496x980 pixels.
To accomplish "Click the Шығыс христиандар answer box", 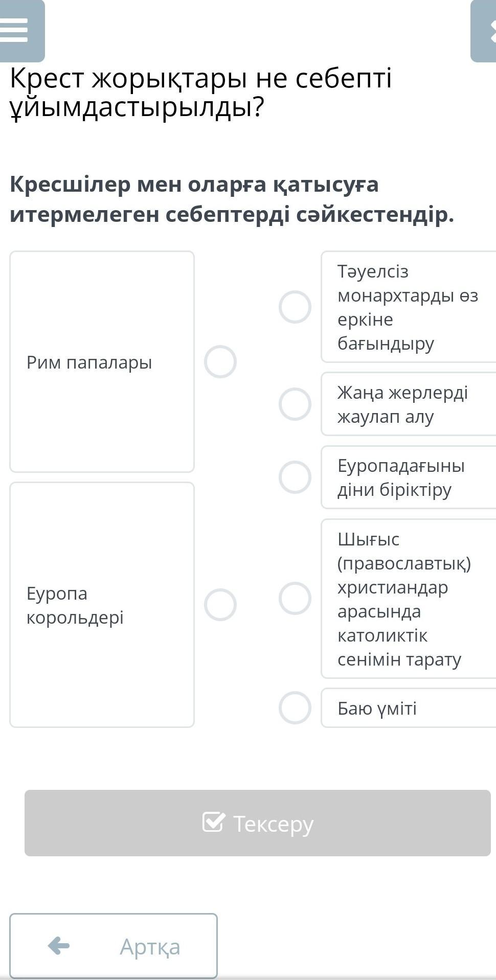I will click(x=409, y=599).
